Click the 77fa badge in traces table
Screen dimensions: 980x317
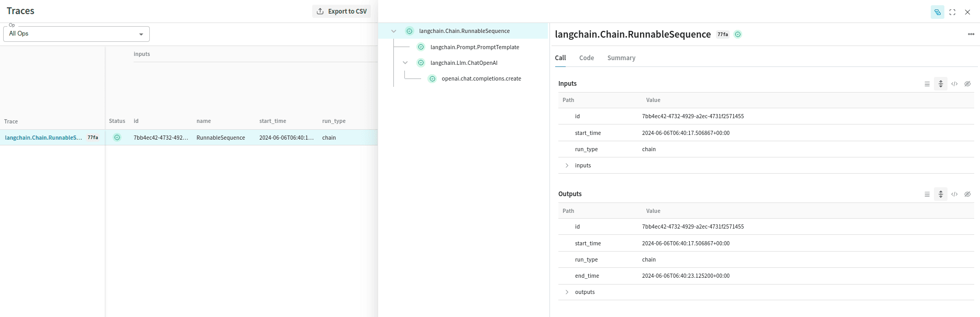pos(93,138)
